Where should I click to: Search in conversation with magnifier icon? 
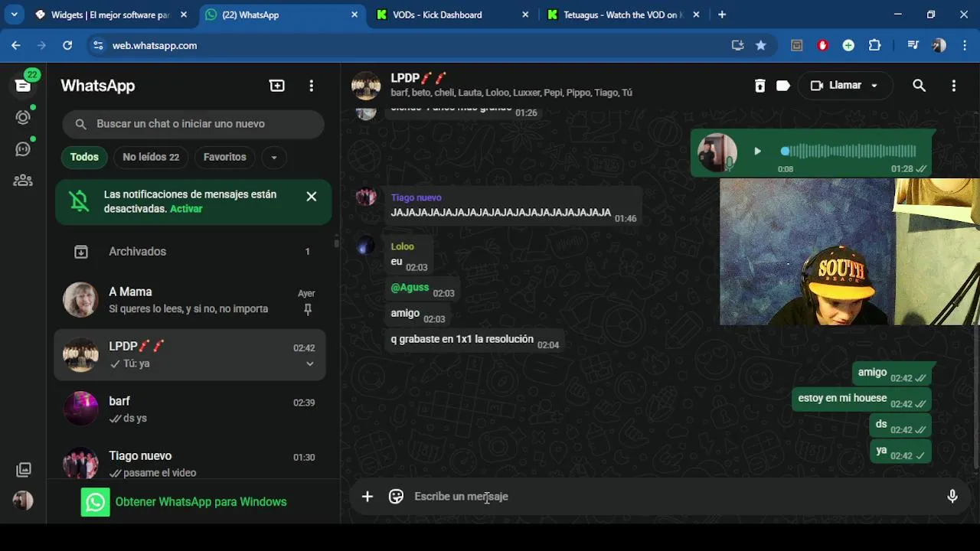click(920, 86)
